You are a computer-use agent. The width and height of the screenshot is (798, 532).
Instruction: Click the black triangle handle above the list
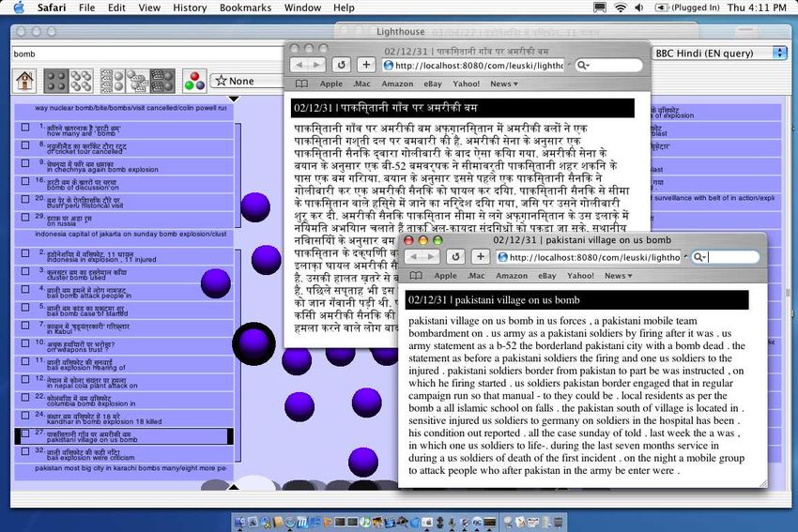click(x=233, y=99)
